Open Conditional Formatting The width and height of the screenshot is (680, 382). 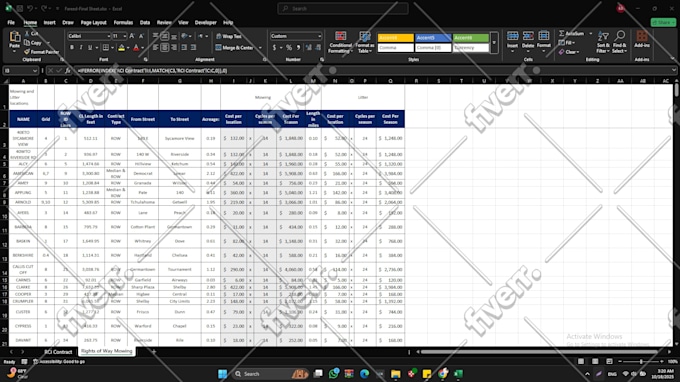point(340,42)
